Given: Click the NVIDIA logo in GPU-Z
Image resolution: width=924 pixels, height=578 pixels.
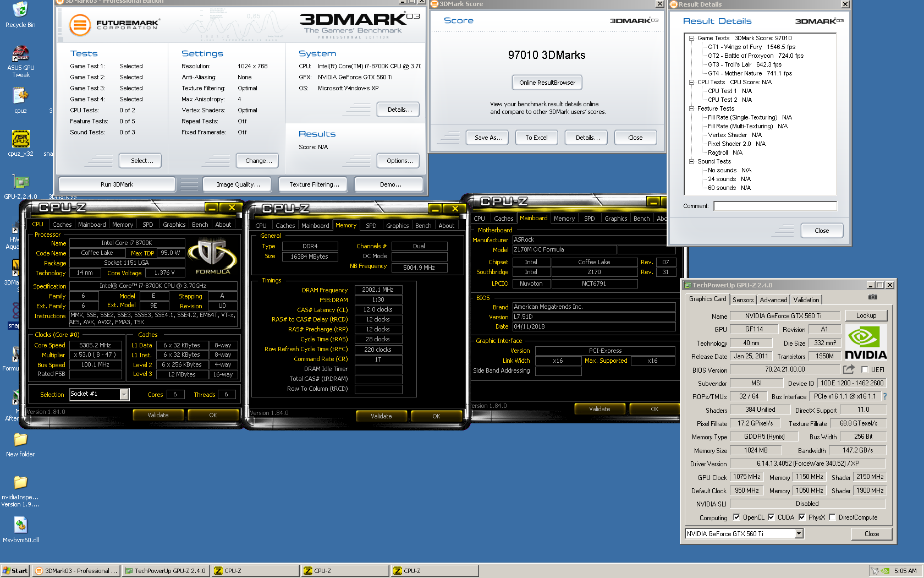Looking at the screenshot, I should (866, 342).
